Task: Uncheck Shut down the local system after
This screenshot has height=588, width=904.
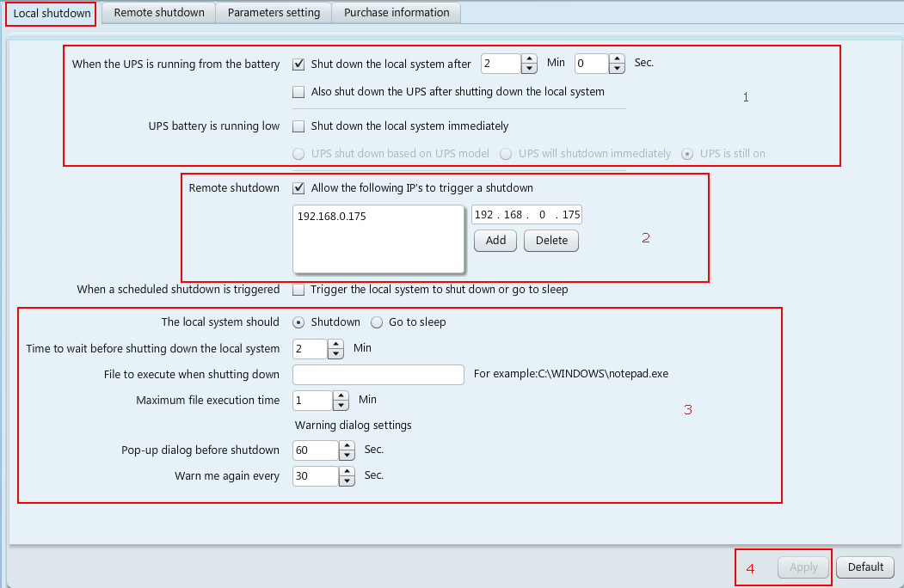Action: [x=299, y=64]
